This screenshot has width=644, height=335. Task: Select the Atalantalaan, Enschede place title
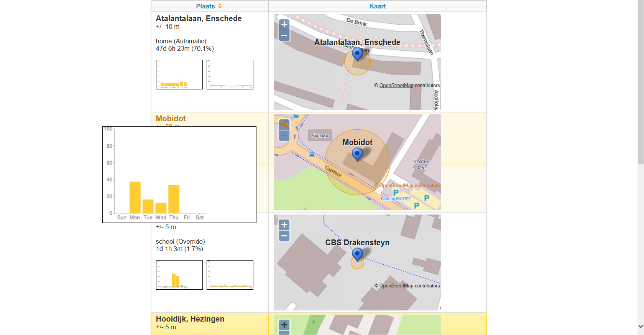coord(199,18)
